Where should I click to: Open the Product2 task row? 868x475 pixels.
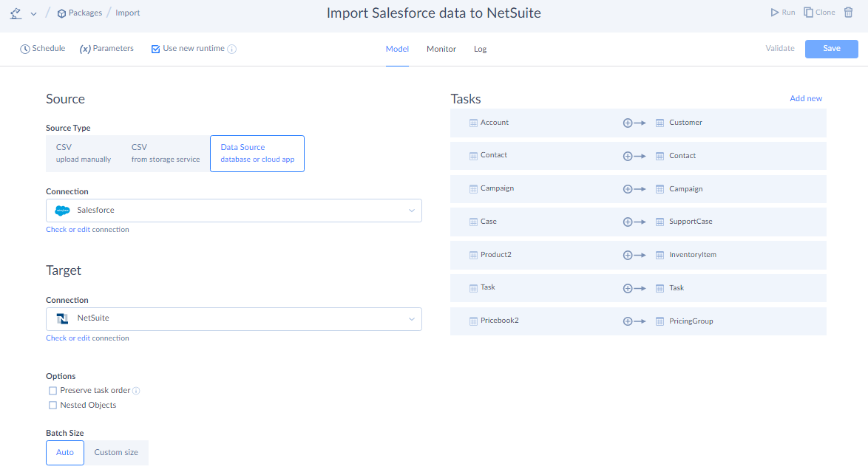638,255
